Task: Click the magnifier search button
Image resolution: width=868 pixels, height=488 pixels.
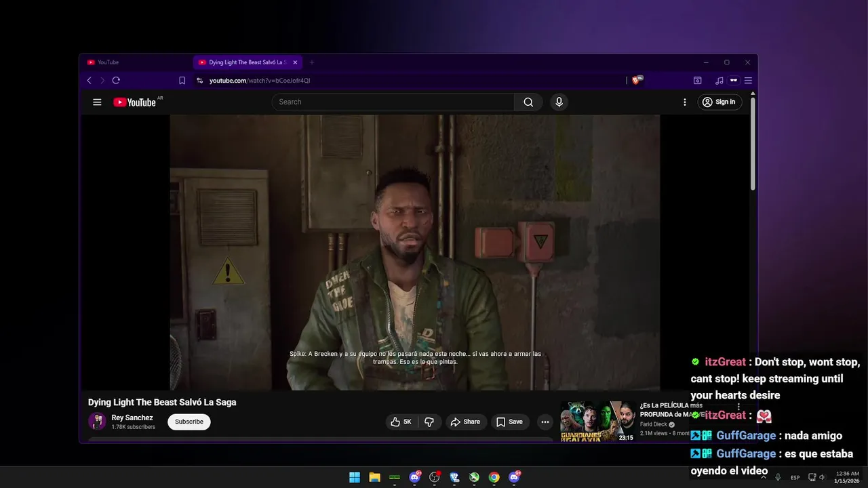Action: [x=528, y=102]
